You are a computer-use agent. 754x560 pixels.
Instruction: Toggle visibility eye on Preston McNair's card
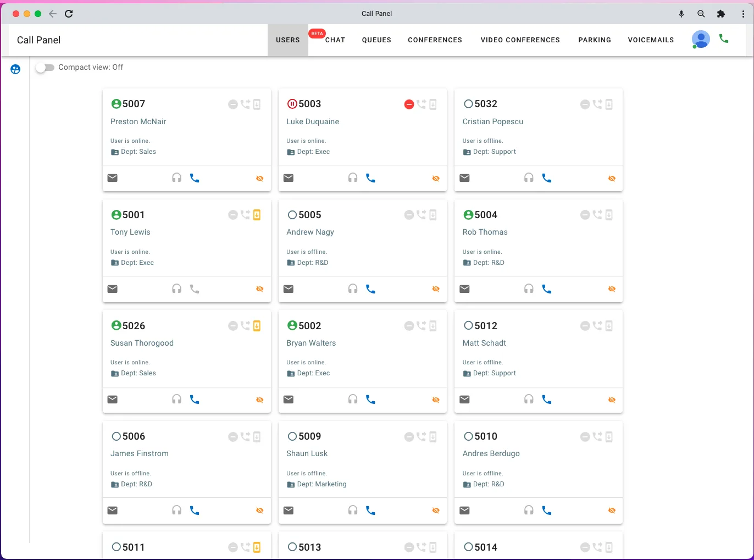260,178
